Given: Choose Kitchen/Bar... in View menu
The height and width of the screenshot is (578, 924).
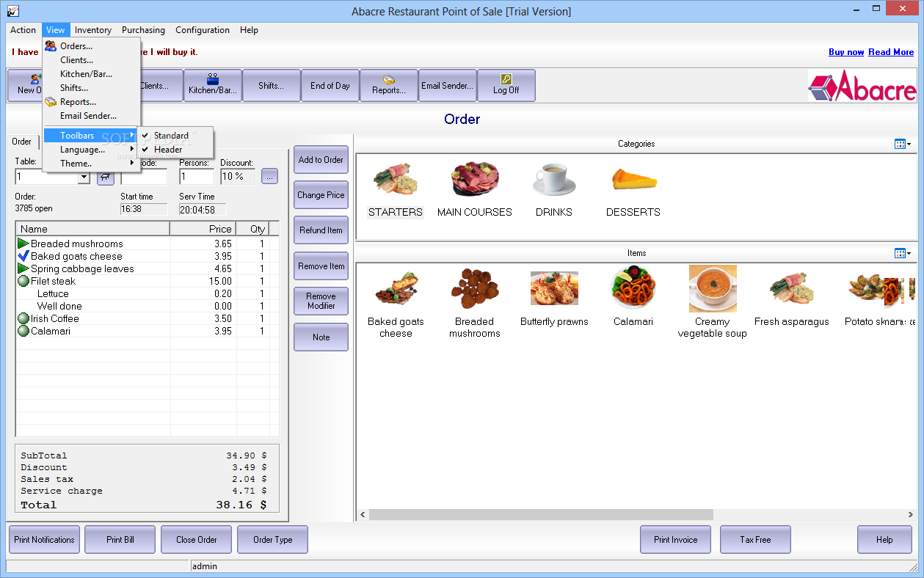Looking at the screenshot, I should 91,74.
